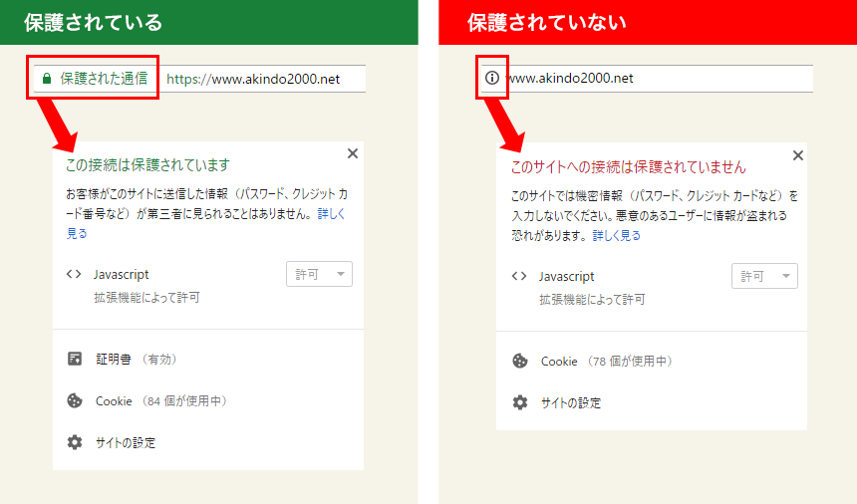
Task: Close the secure connection popup
Action: [352, 153]
